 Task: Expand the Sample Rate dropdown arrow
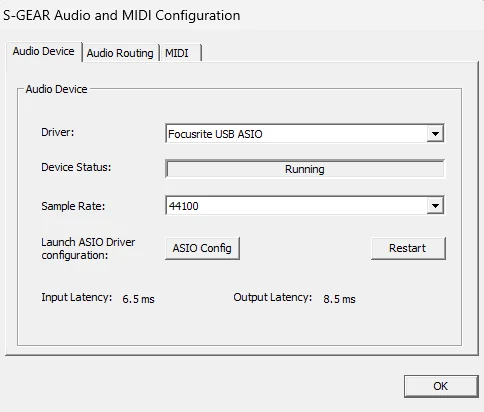(x=435, y=206)
